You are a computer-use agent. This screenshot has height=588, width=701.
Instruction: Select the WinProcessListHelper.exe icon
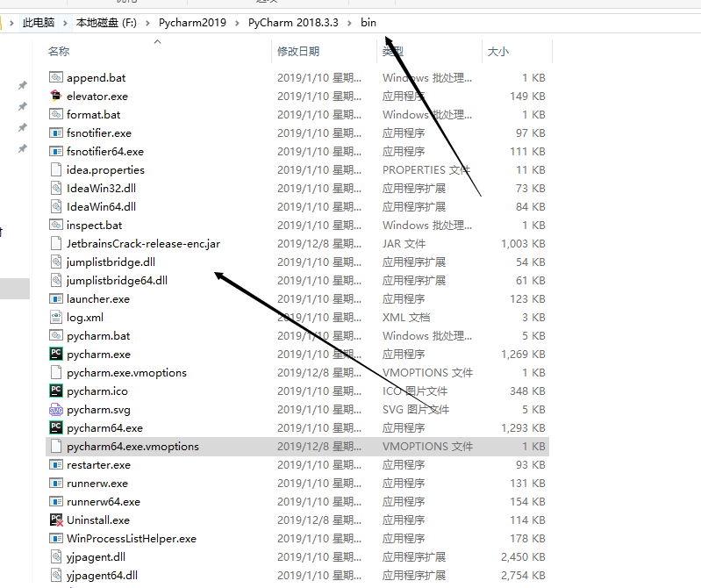56,538
